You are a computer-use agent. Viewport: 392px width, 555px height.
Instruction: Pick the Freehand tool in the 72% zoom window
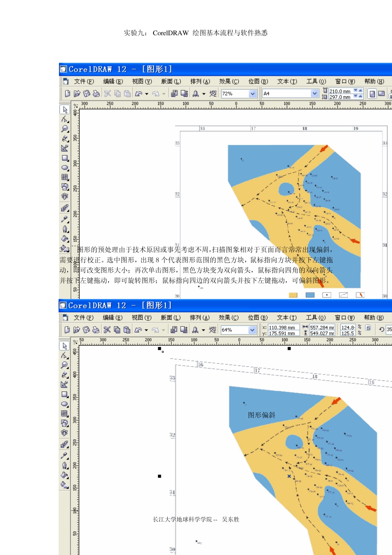pyautogui.click(x=65, y=139)
